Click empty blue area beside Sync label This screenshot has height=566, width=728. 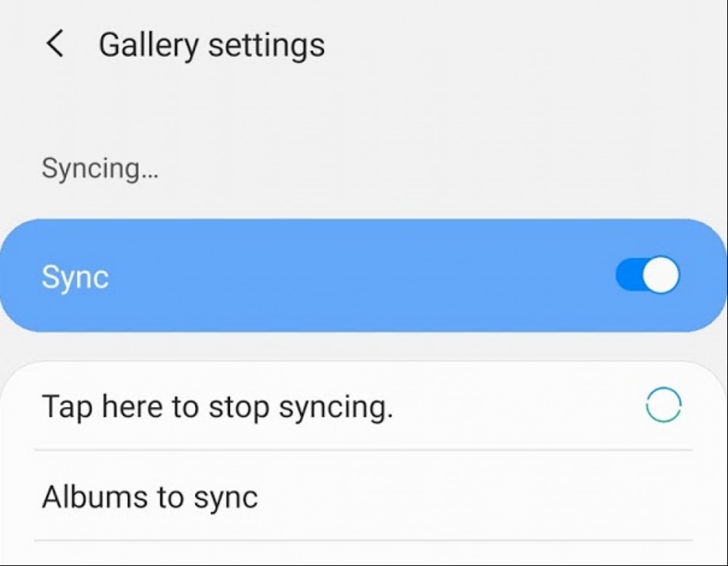[x=362, y=275]
